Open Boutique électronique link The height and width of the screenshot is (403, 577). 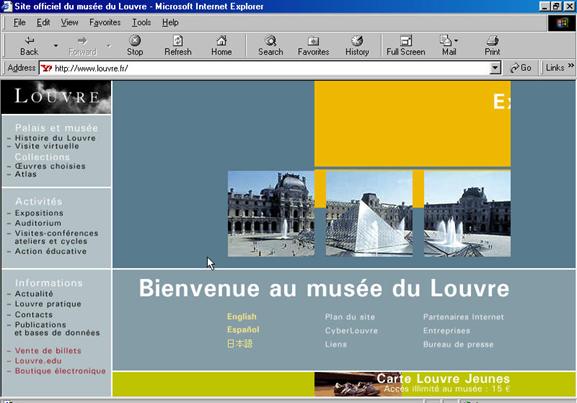60,371
